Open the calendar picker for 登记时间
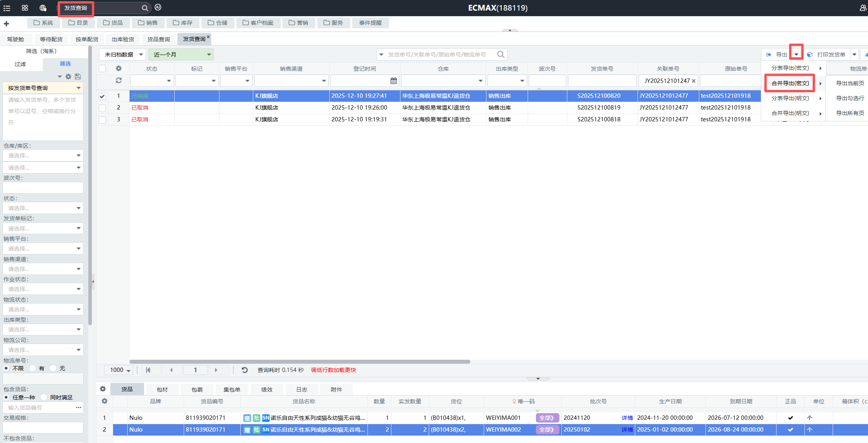The image size is (868, 443). point(393,81)
